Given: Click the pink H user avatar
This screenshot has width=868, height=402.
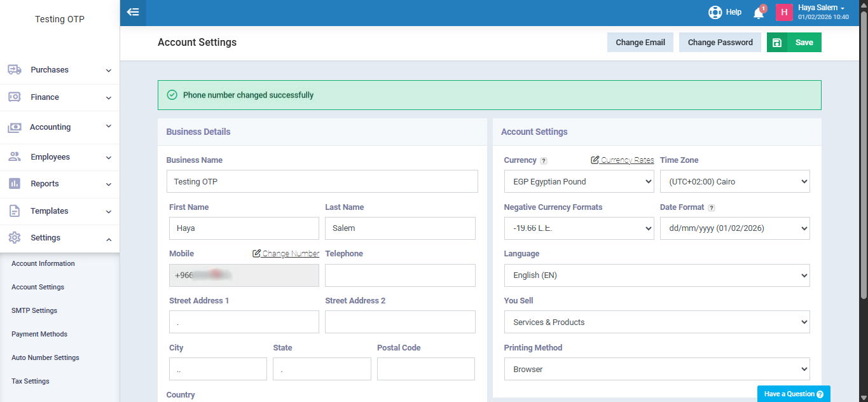Looking at the screenshot, I should tap(784, 12).
